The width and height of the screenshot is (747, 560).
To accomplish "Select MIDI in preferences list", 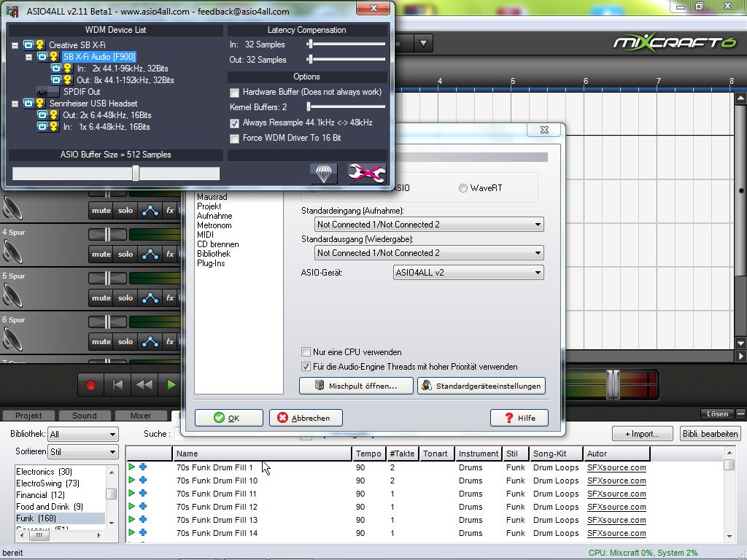I will [205, 235].
